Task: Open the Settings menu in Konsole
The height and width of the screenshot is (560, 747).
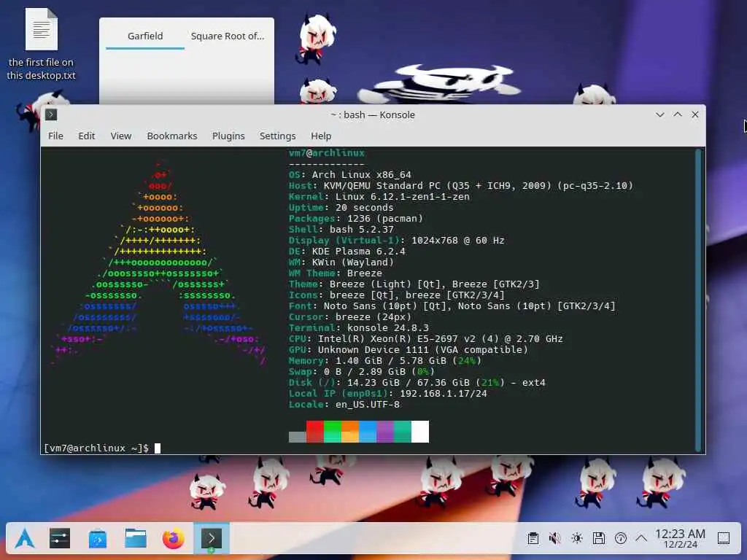Action: 277,136
